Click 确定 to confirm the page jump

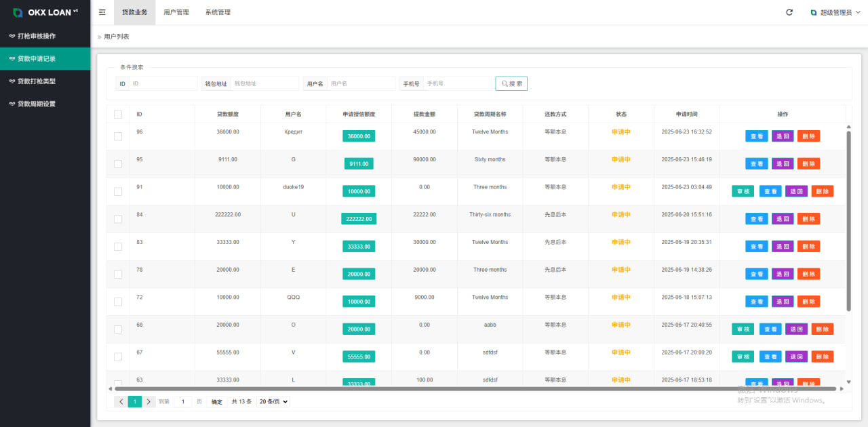(x=216, y=401)
